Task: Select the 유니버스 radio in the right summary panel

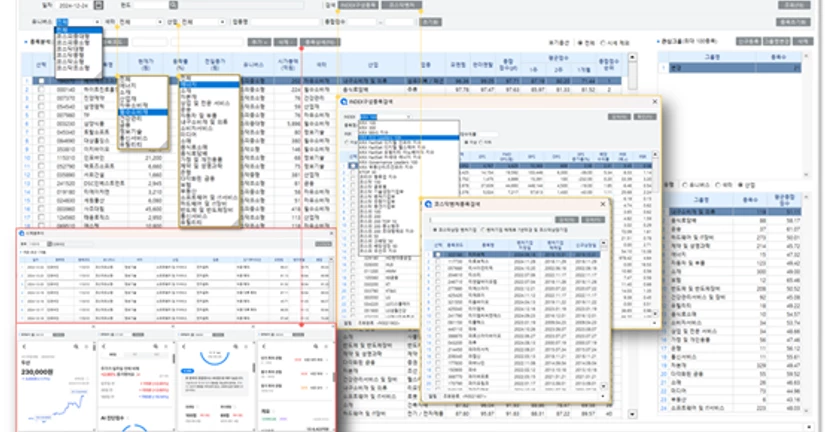Action: [685, 185]
